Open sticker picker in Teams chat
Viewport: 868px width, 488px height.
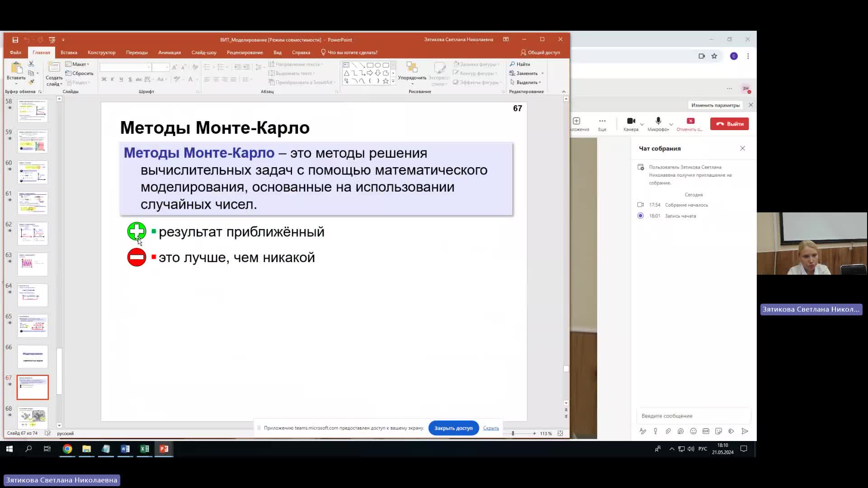[x=718, y=431]
